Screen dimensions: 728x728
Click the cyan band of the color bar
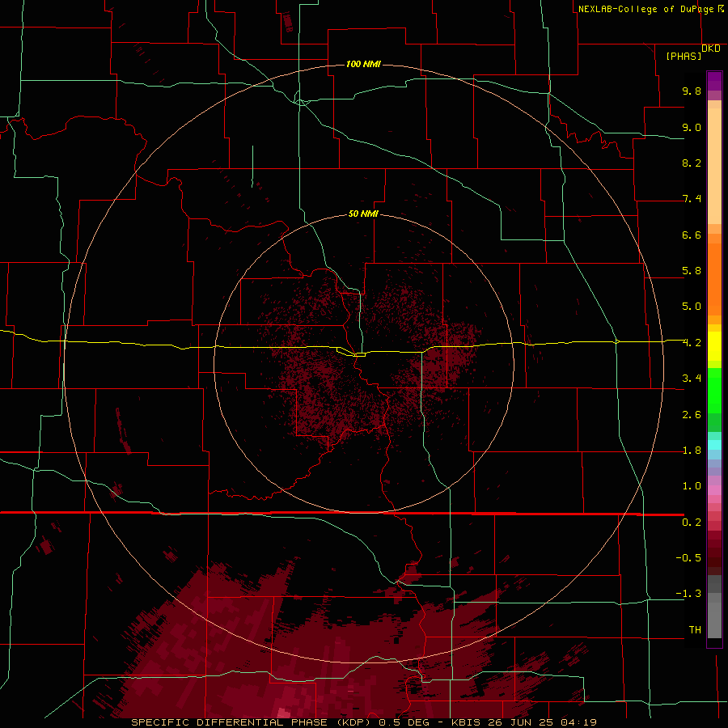714,445
